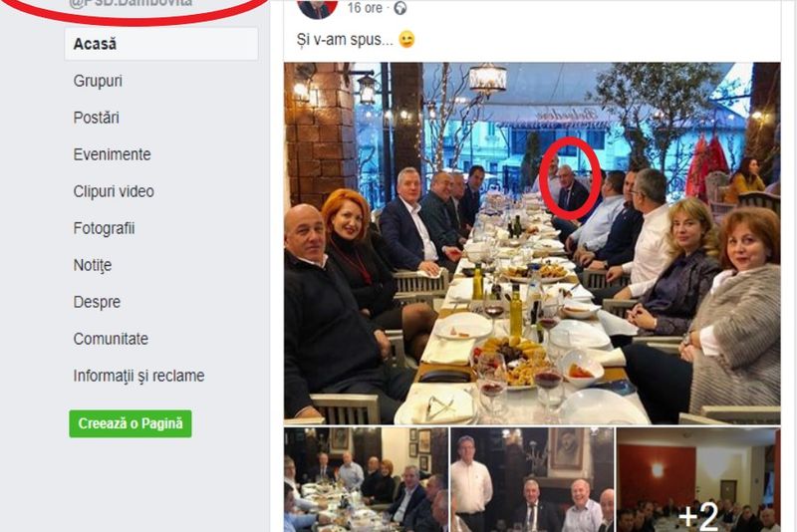Open the Notițe section
The image size is (797, 532).
(93, 265)
